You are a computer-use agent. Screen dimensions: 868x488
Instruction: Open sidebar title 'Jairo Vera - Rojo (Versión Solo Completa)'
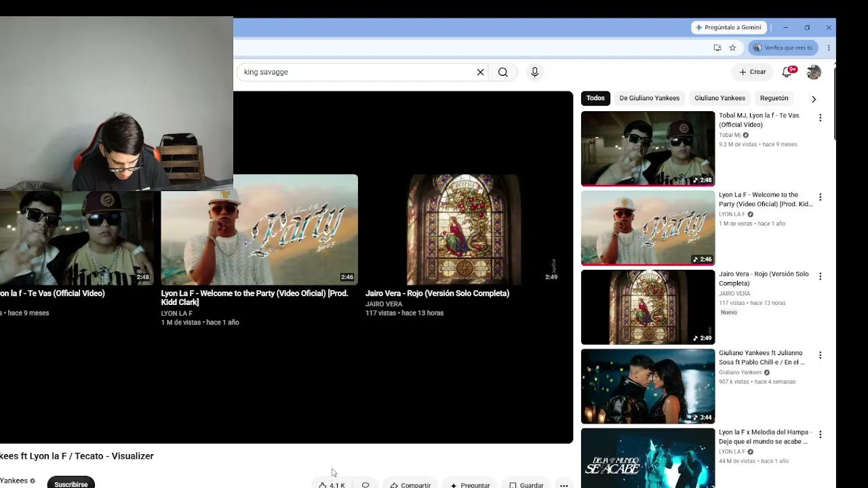tap(764, 279)
